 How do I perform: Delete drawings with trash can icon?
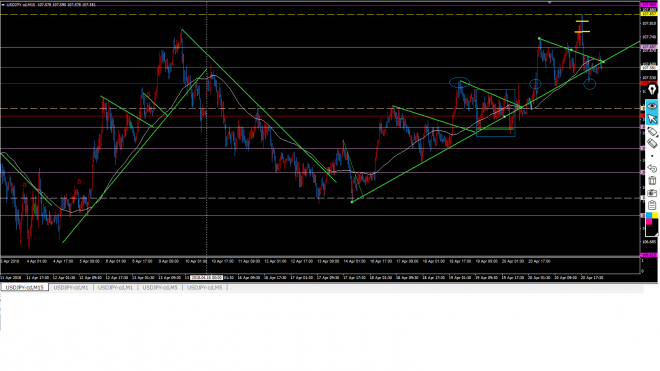pos(652,180)
